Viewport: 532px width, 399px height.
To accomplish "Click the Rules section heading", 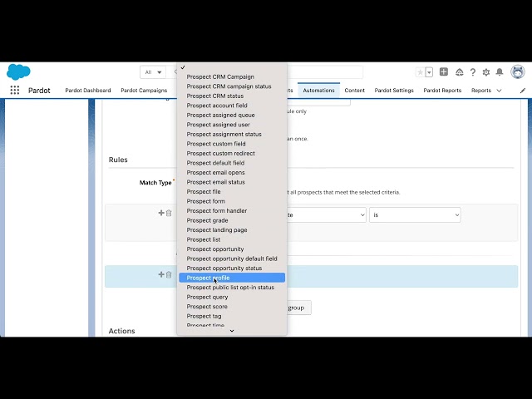I will point(118,160).
